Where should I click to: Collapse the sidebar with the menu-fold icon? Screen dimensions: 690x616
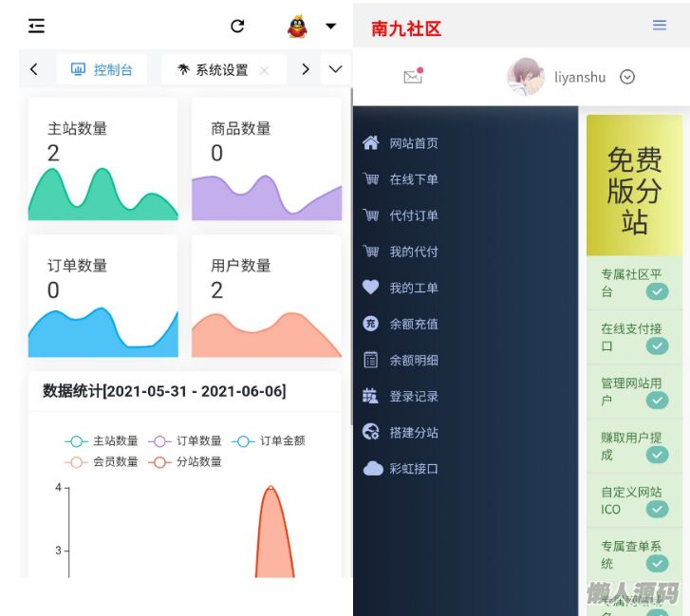(x=36, y=26)
